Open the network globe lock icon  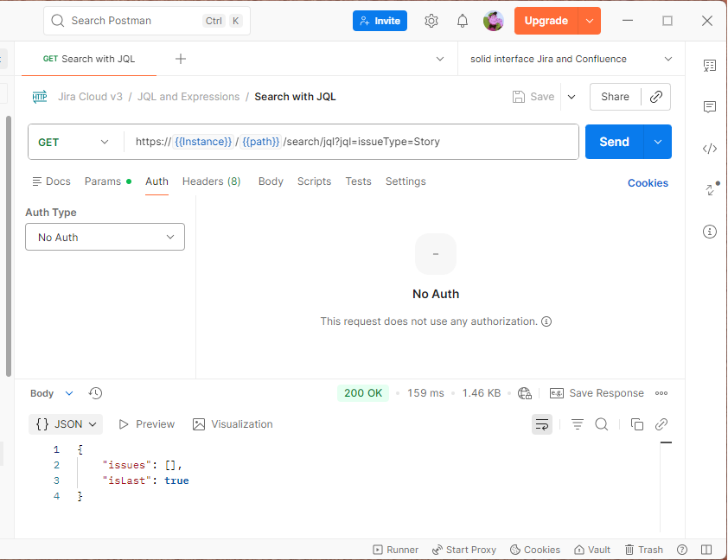point(525,393)
